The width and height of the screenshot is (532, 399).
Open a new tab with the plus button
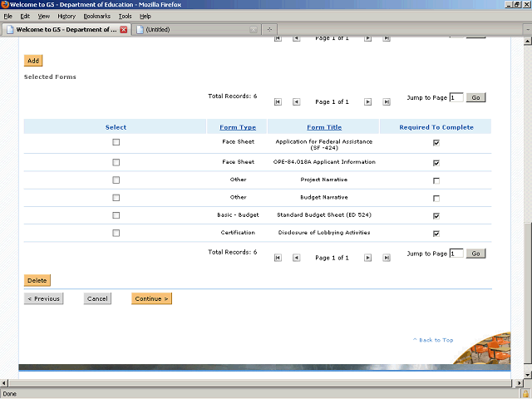(269, 30)
